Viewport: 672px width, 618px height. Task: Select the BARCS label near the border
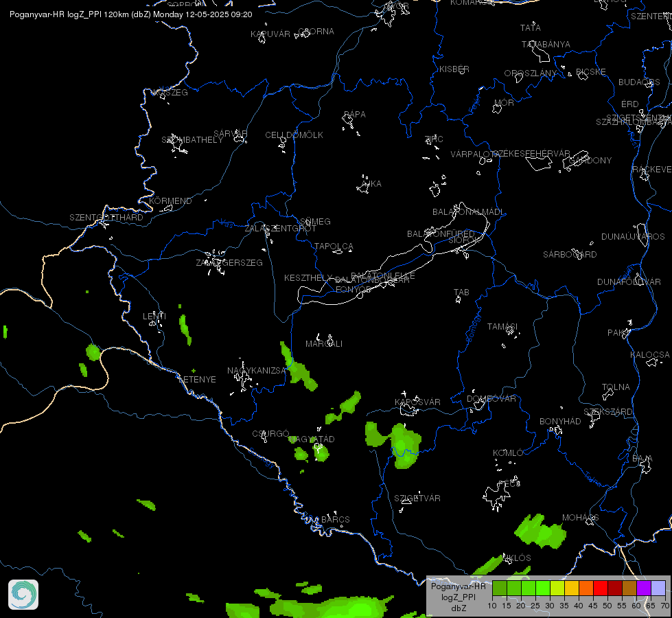point(335,520)
